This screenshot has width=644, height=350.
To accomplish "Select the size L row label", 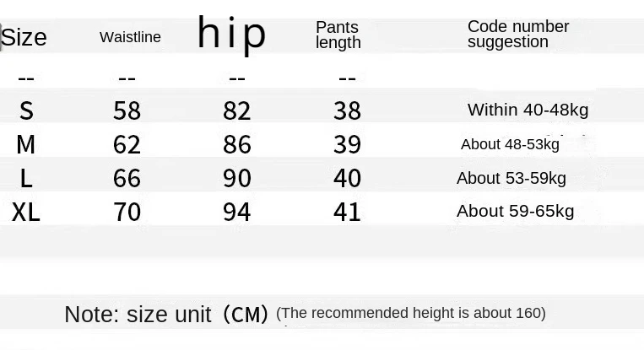I will pyautogui.click(x=26, y=178).
